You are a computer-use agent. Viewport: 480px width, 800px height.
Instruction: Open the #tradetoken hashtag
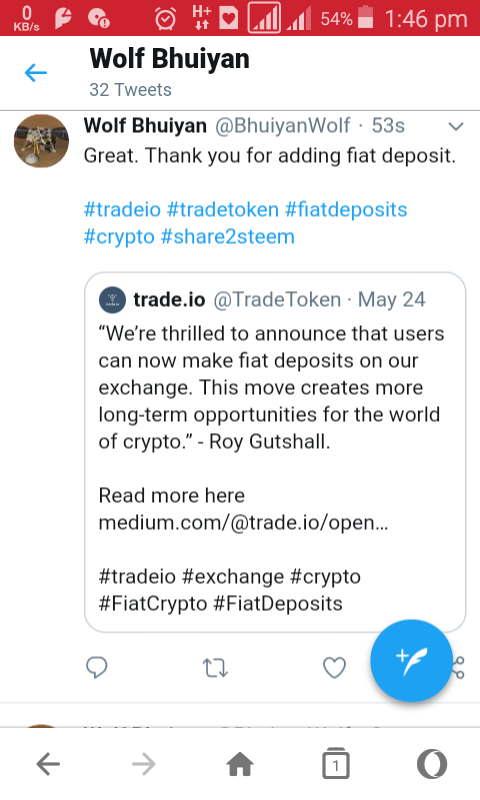click(x=223, y=210)
